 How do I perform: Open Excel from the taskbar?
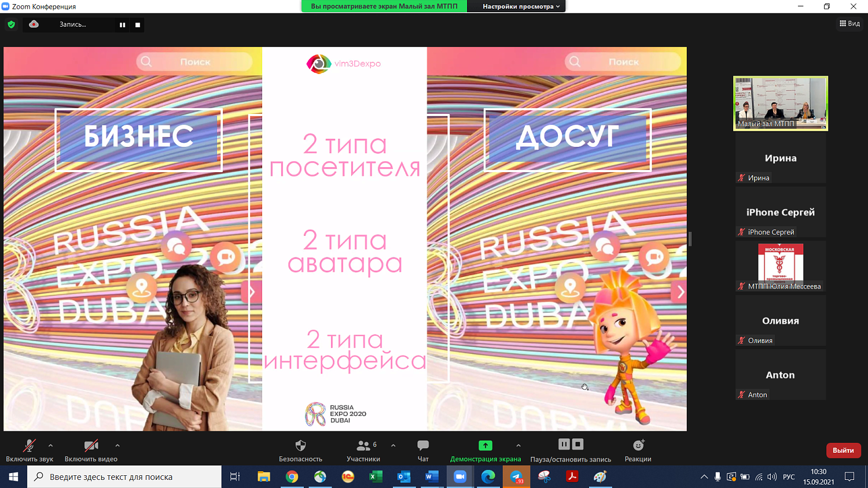(x=376, y=477)
